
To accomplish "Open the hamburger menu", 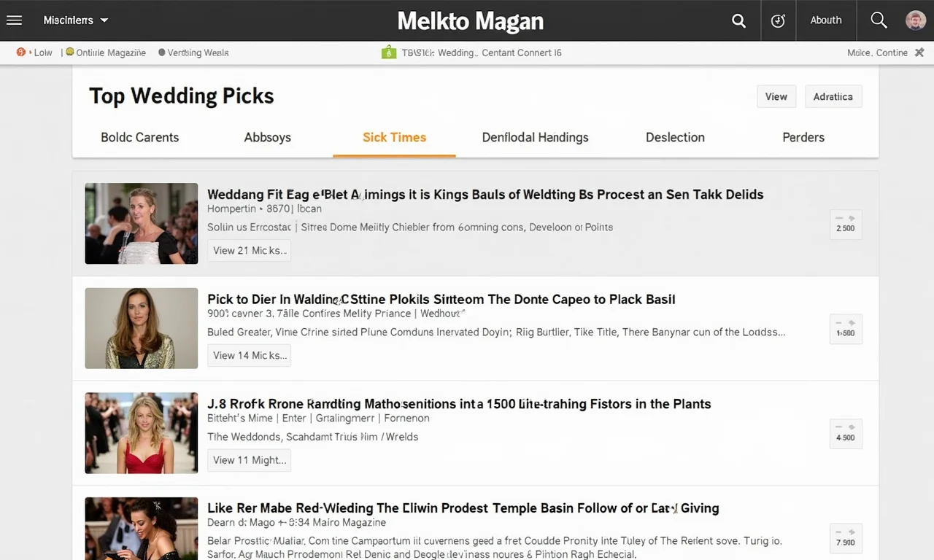I will coord(14,20).
